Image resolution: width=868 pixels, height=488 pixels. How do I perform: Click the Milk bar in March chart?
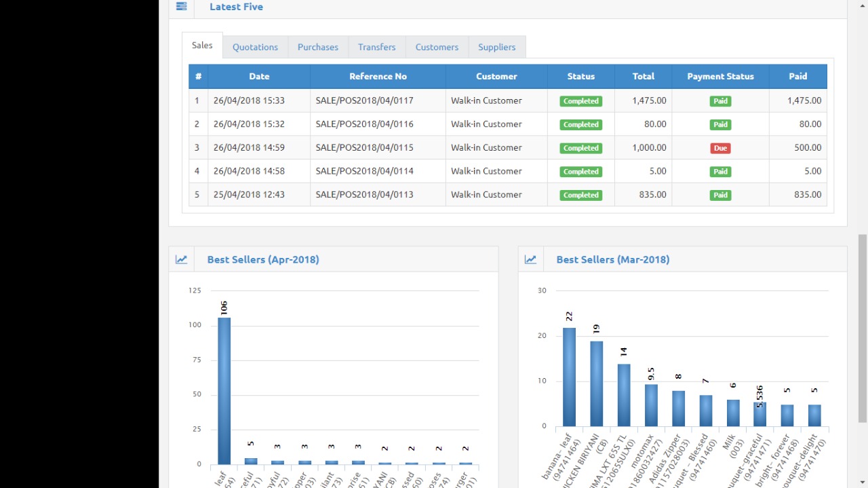733,413
